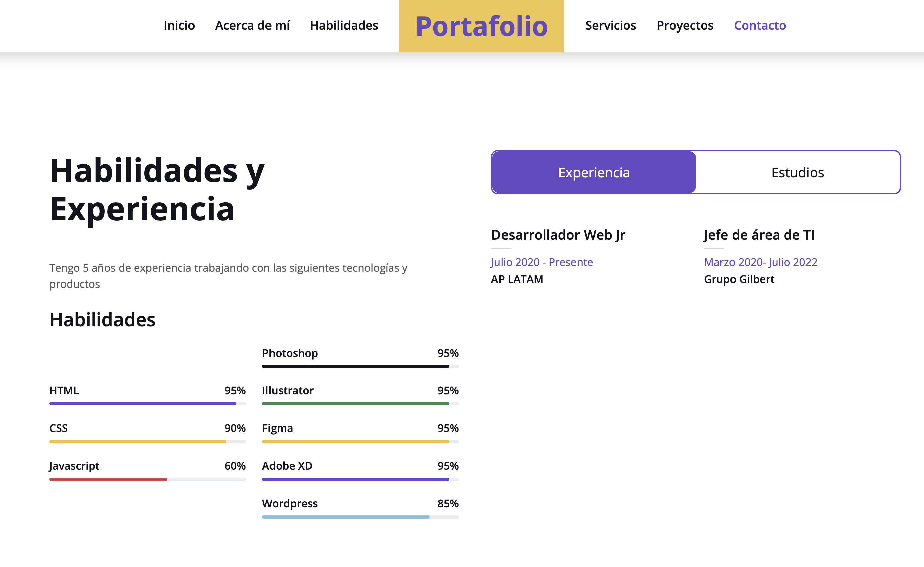The height and width of the screenshot is (567, 924).
Task: Click the Julio 2020 - Presente date
Action: pos(541,262)
